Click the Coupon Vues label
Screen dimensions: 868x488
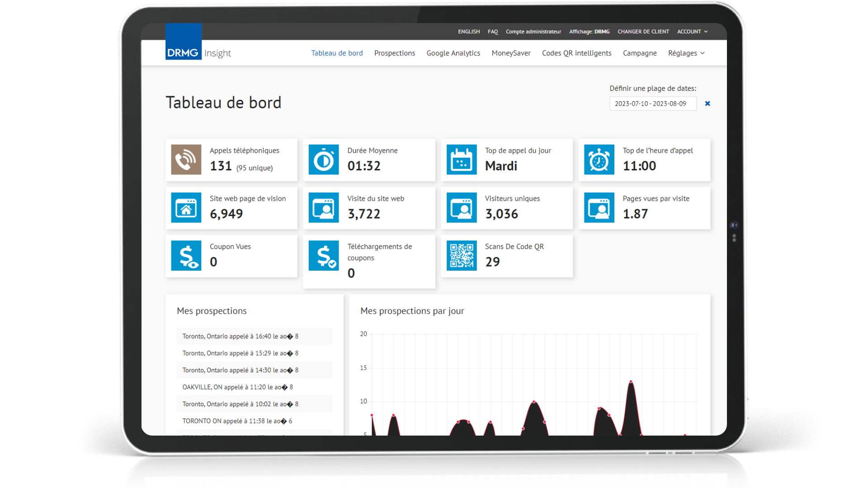point(230,246)
